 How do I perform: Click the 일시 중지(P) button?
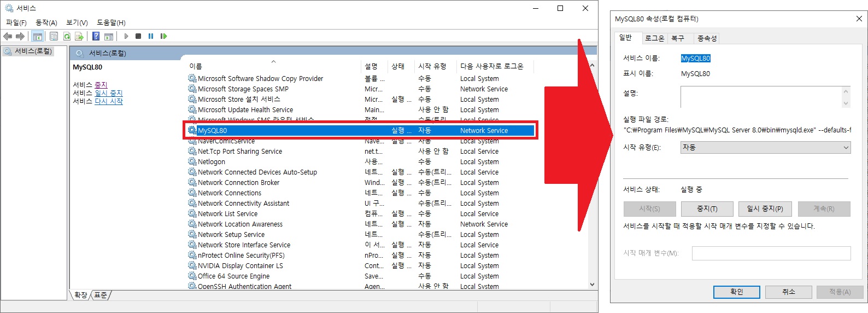pyautogui.click(x=765, y=209)
